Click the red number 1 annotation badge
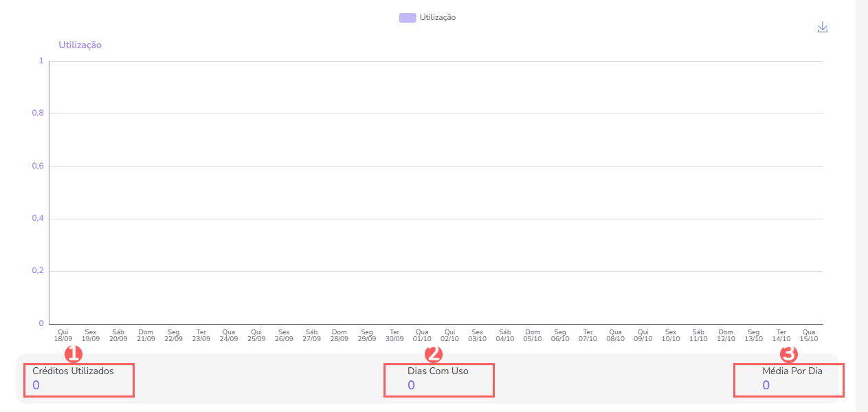The image size is (868, 412). click(73, 354)
